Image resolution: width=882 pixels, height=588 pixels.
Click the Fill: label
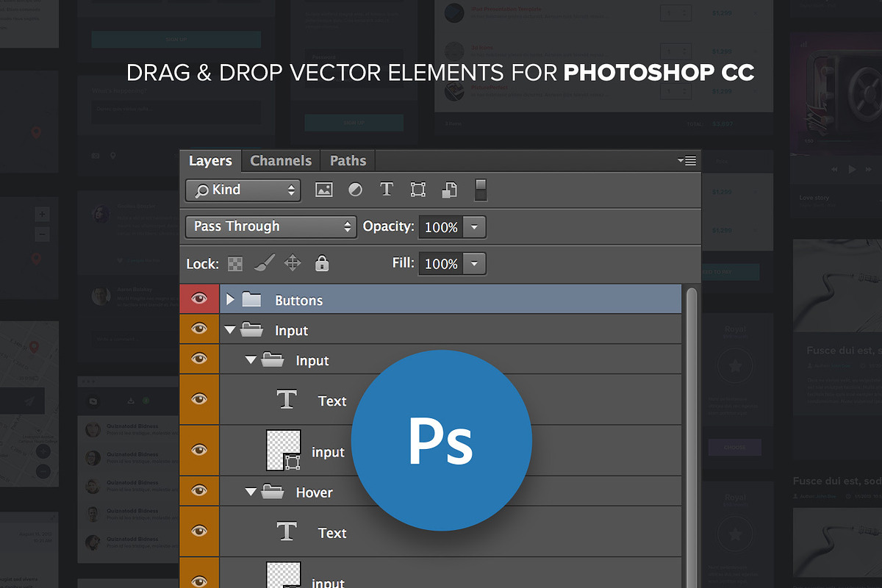[x=404, y=262]
